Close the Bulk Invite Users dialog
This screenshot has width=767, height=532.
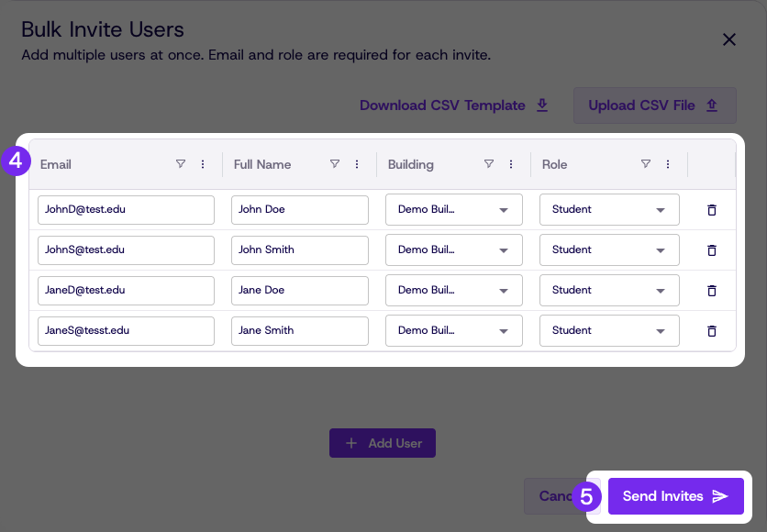(x=728, y=39)
